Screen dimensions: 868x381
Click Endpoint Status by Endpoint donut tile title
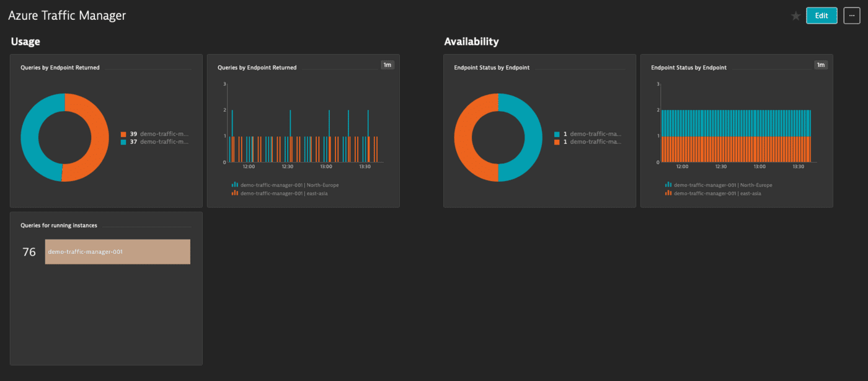pos(492,68)
